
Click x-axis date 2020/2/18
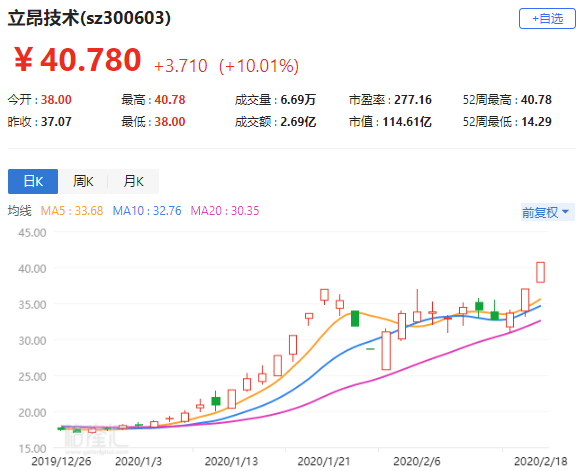(x=541, y=461)
